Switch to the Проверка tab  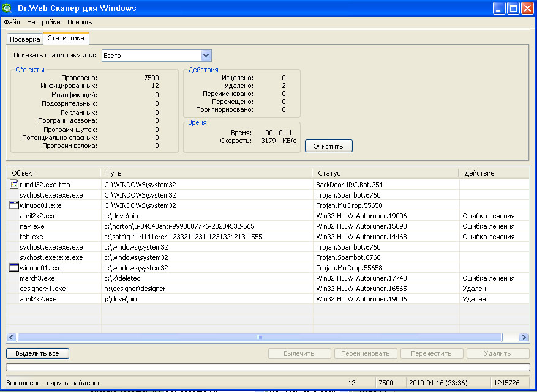click(x=25, y=39)
